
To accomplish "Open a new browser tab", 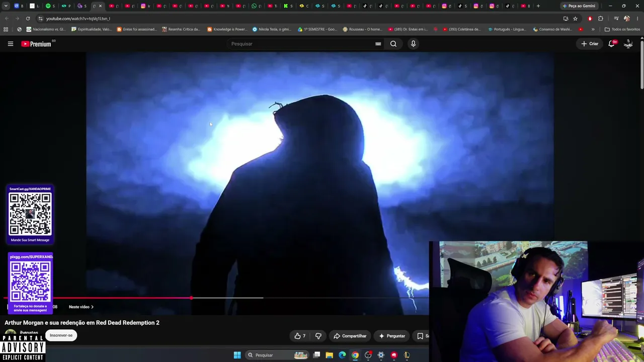I will pyautogui.click(x=538, y=6).
